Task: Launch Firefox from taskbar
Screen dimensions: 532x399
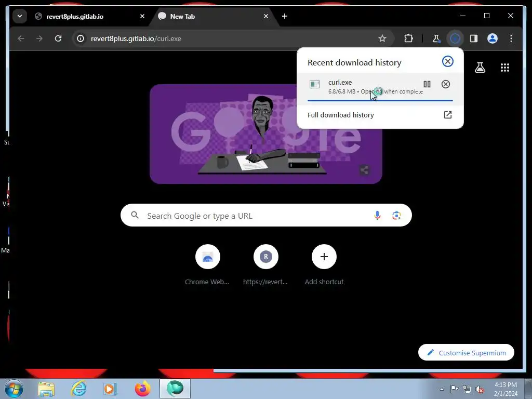Action: coord(142,389)
